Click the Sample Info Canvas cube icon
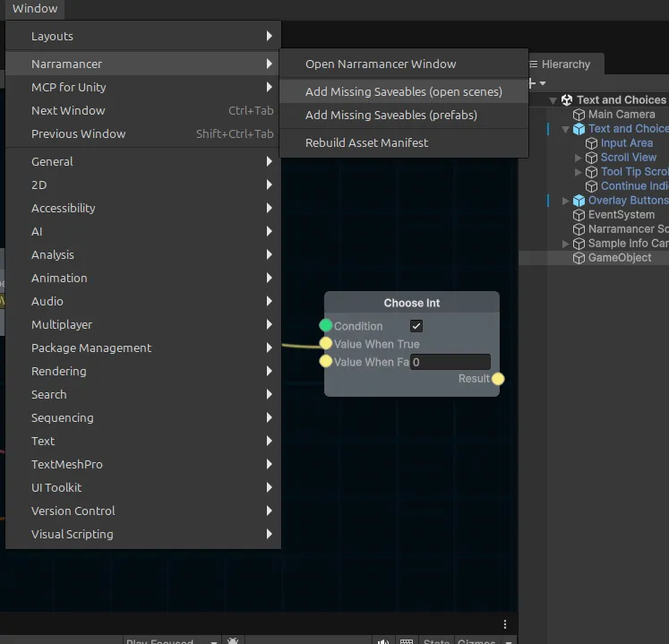 [x=579, y=244]
